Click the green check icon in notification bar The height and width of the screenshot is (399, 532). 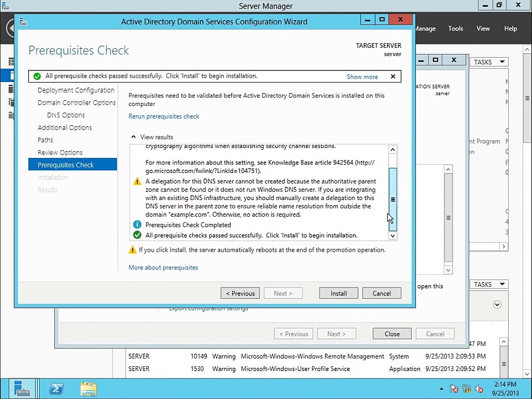(x=37, y=76)
